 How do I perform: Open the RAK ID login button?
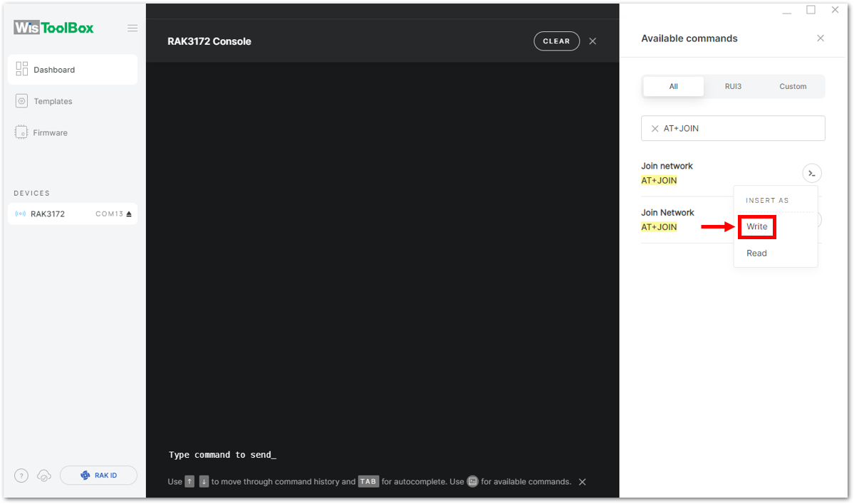pyautogui.click(x=98, y=475)
